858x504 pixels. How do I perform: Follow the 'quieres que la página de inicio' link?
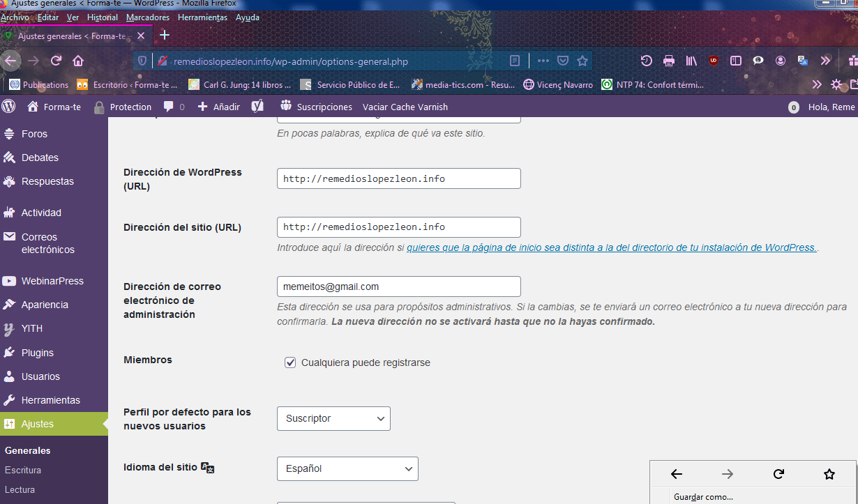611,247
